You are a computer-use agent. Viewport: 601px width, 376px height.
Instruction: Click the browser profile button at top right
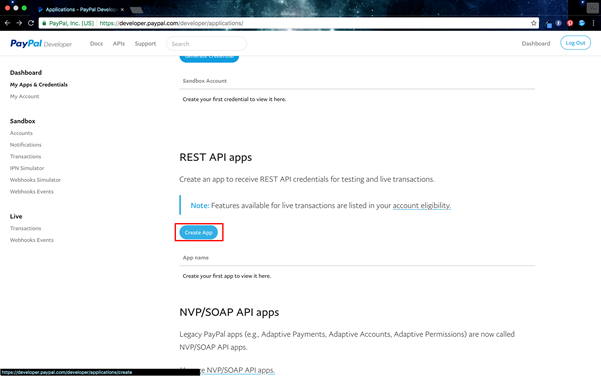pos(592,8)
